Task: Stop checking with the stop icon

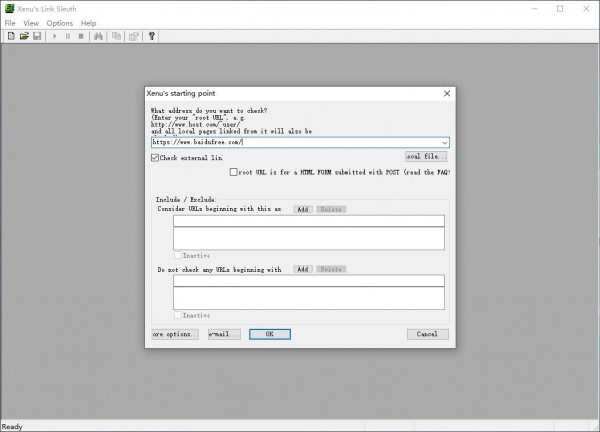Action: [81, 36]
